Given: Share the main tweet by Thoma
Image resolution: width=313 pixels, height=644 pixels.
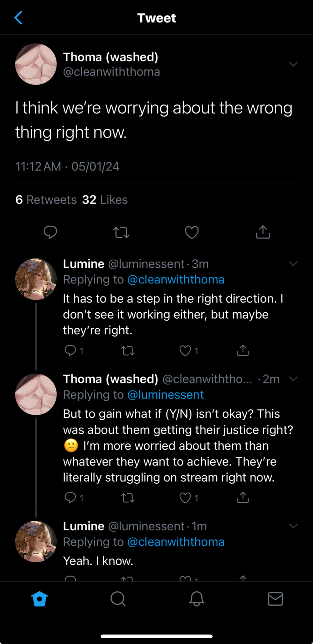Looking at the screenshot, I should 263,232.
